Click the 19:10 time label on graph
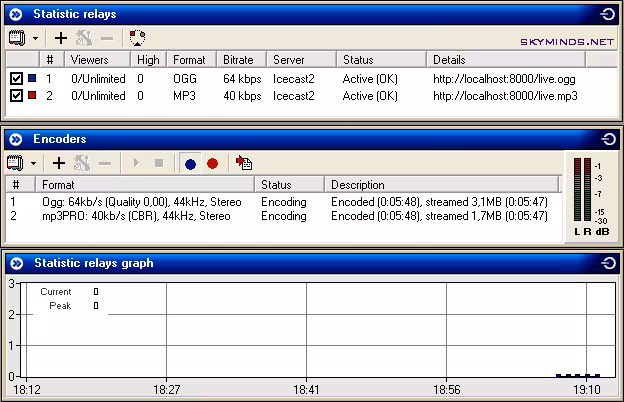This screenshot has height=402, width=624. (587, 390)
